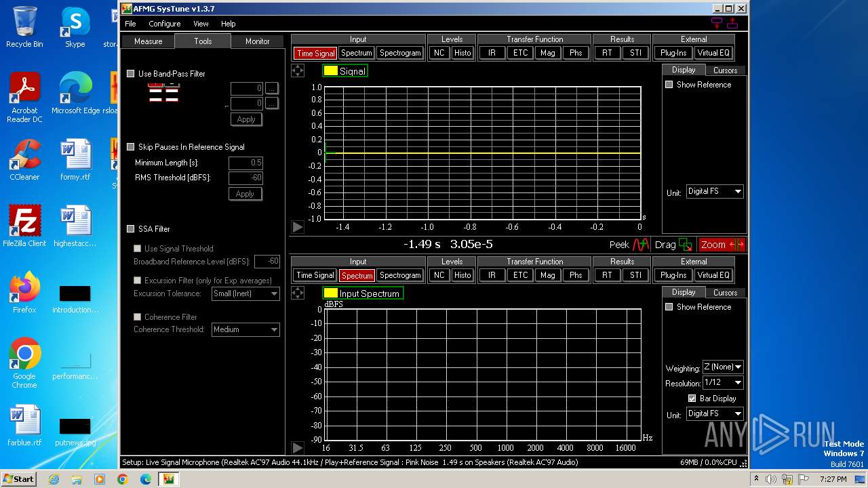The width and height of the screenshot is (868, 488).
Task: Click the upper IR transfer function button
Action: pos(492,53)
